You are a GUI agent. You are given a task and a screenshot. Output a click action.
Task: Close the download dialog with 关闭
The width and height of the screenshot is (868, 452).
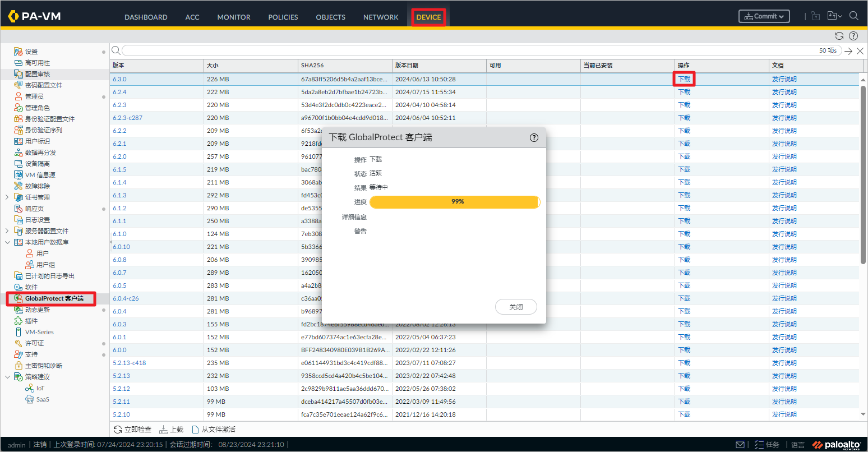tap(516, 307)
